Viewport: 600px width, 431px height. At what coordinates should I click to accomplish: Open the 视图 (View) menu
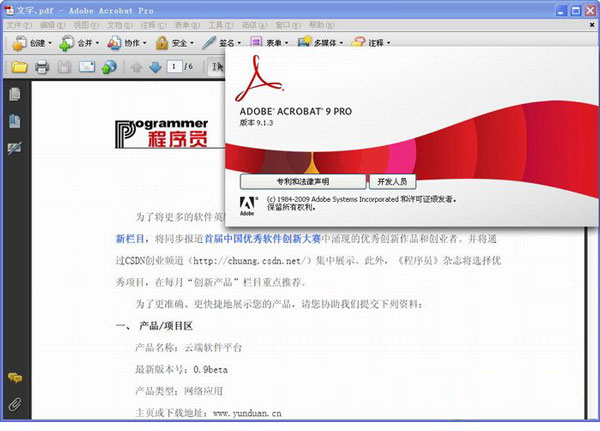[86, 25]
